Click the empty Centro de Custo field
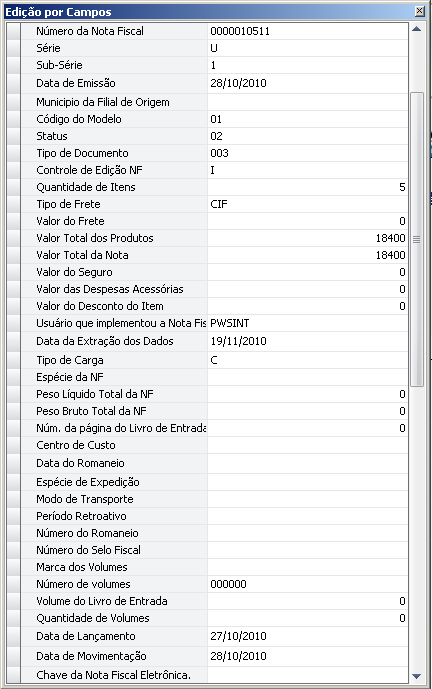The width and height of the screenshot is (432, 689). [308, 445]
